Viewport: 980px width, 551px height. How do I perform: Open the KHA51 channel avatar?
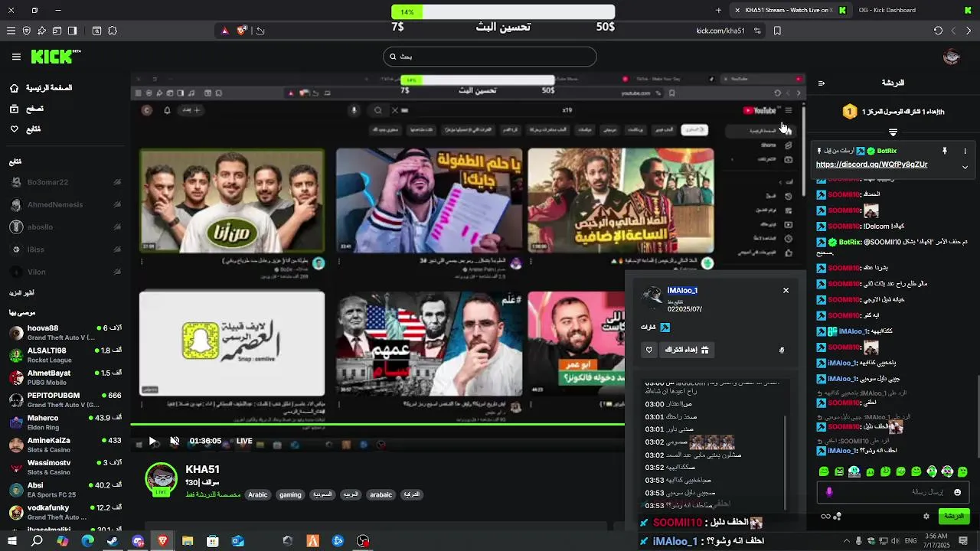point(161,479)
